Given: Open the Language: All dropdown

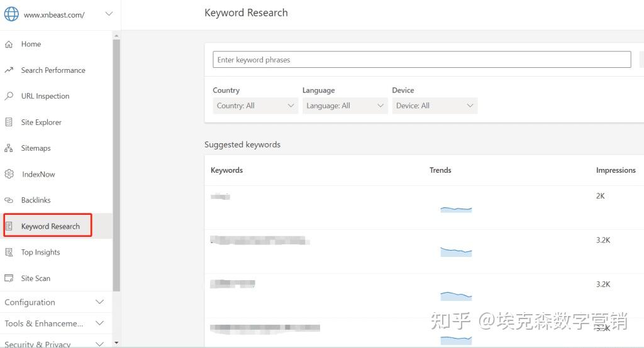Looking at the screenshot, I should (x=345, y=106).
